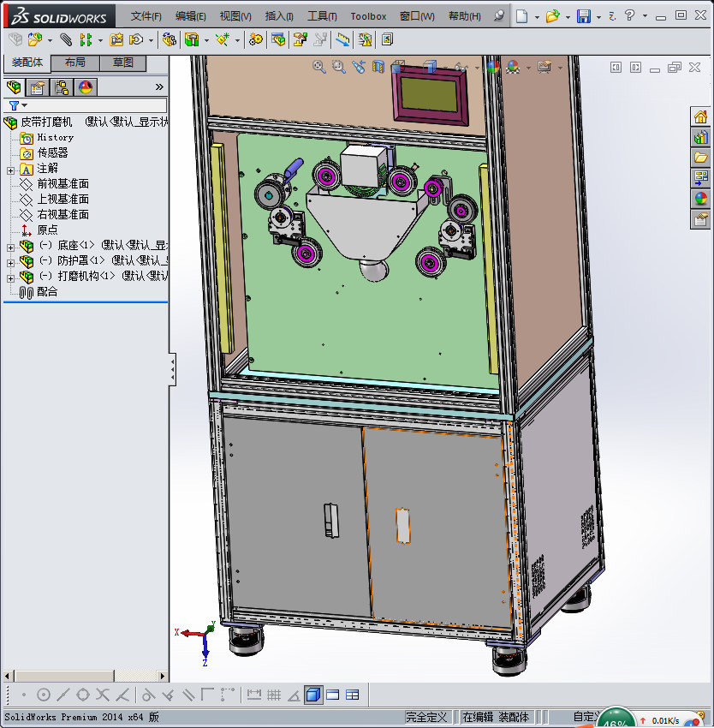
Task: Open the 编辑(E) menu
Action: [x=190, y=16]
